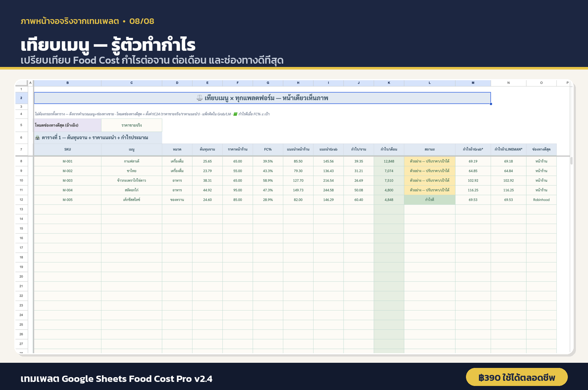Click the spreadsheet vertical scrollbar
This screenshot has height=390, width=588.
571,161
